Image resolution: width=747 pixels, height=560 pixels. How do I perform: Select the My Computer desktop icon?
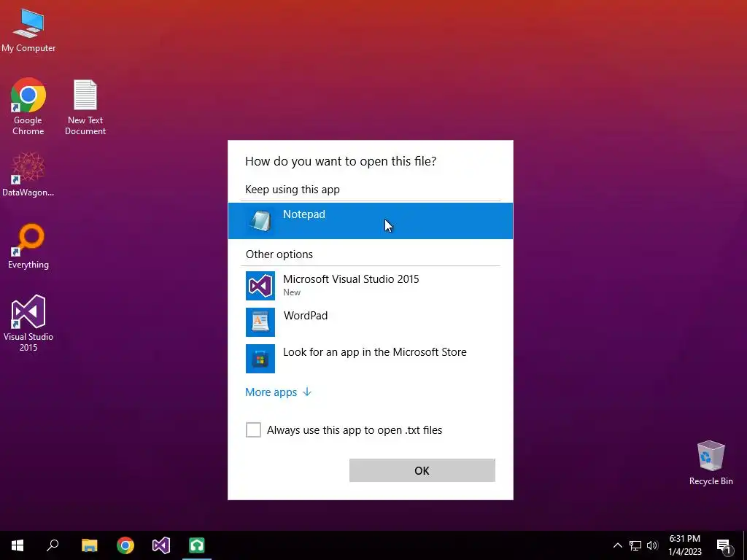point(28,30)
